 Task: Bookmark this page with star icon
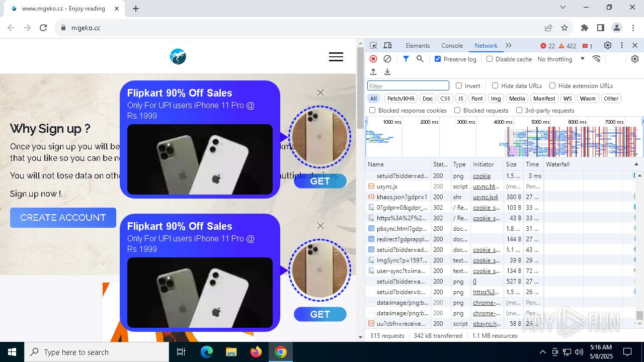[x=565, y=28]
